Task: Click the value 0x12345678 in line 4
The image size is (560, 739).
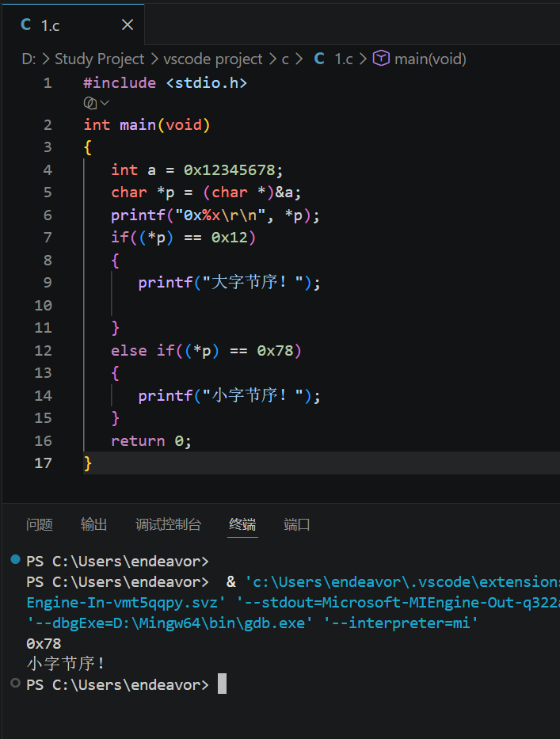Action: (229, 170)
